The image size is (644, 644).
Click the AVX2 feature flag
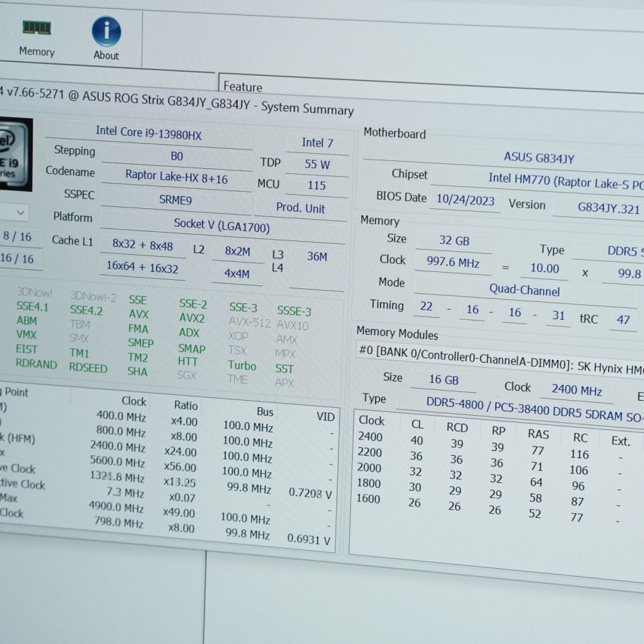(x=192, y=318)
